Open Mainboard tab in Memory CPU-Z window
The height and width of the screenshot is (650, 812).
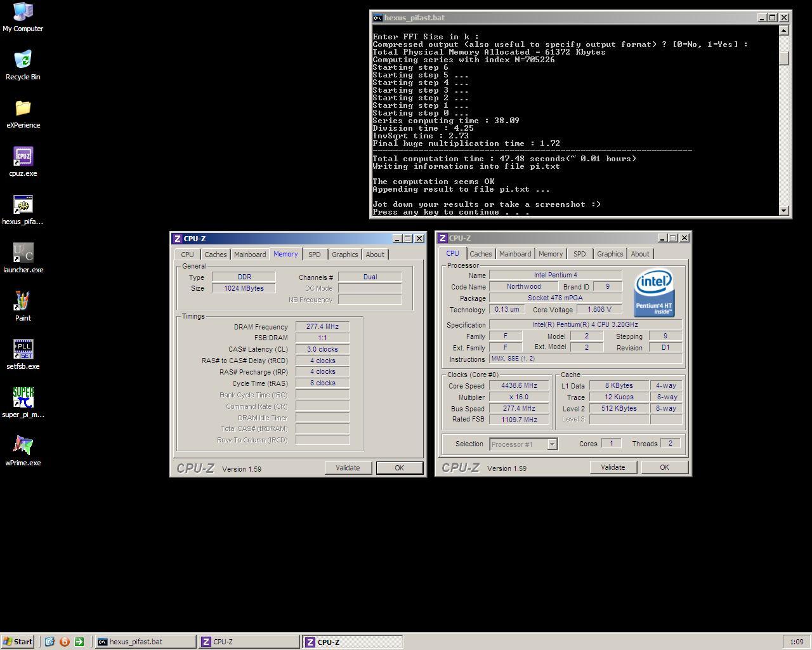tap(250, 255)
